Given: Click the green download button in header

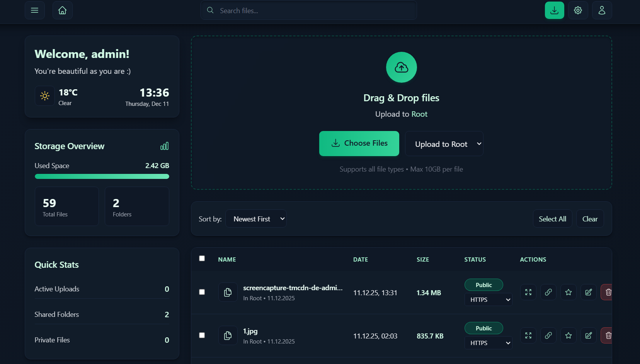Looking at the screenshot, I should click(554, 10).
